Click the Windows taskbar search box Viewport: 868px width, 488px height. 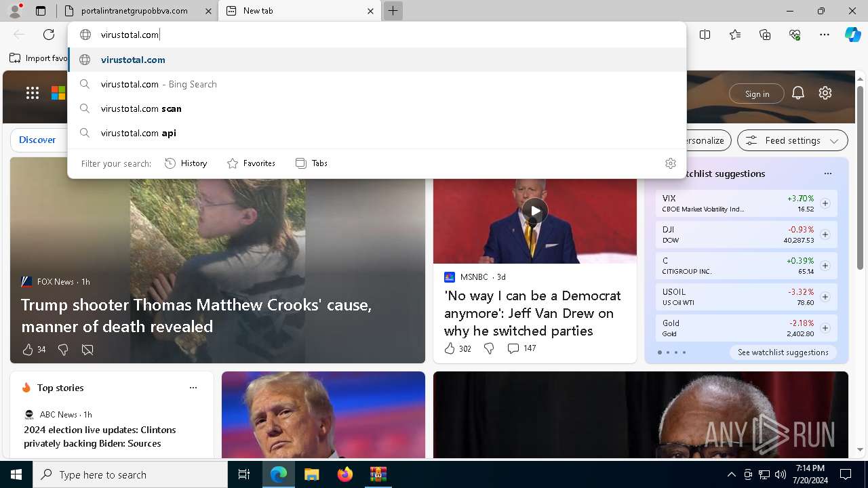pyautogui.click(x=130, y=474)
